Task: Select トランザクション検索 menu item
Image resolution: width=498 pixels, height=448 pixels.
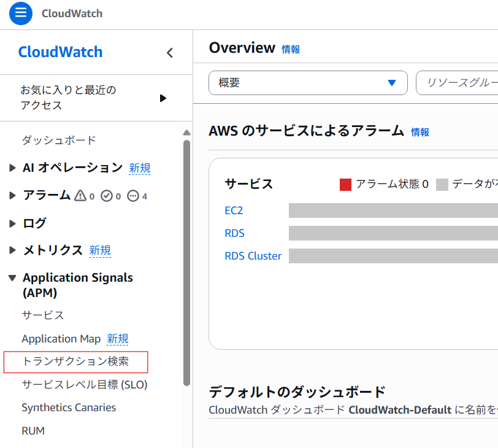Action: (x=75, y=361)
